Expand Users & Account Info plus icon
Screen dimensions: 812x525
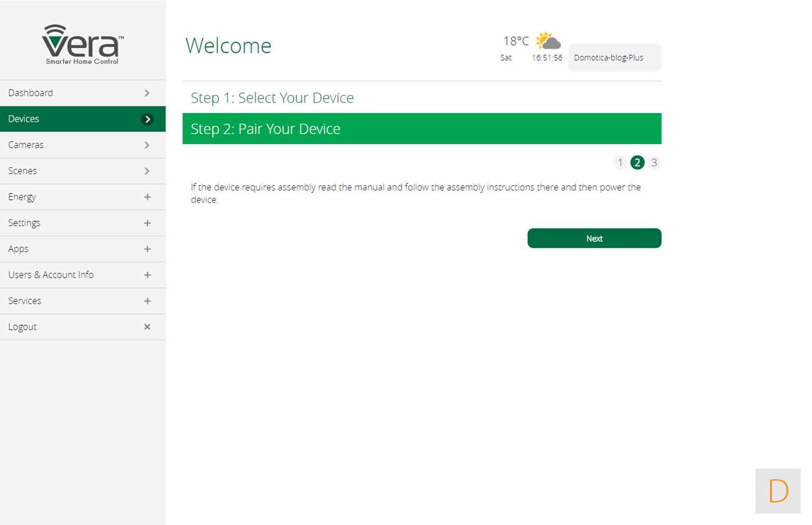pyautogui.click(x=147, y=275)
